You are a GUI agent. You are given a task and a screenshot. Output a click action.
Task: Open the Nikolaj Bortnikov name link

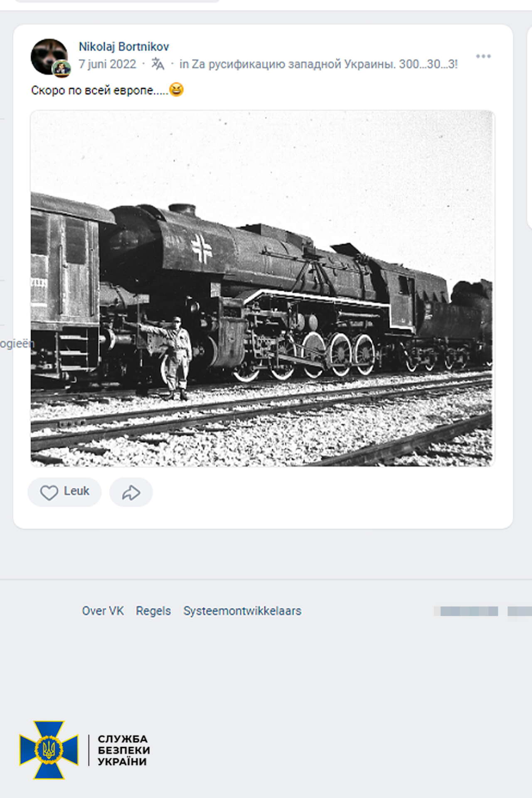pyautogui.click(x=124, y=47)
